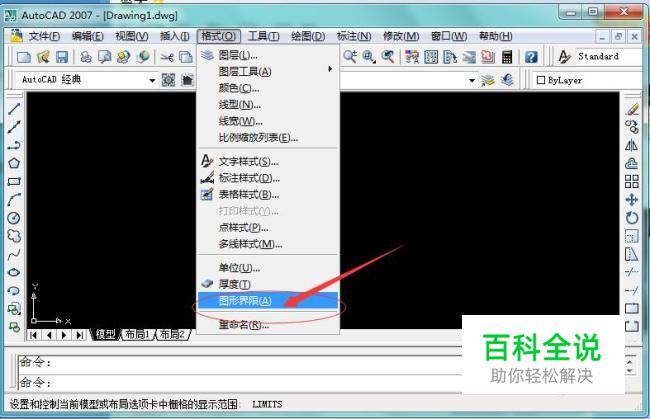
Task: Click the Publish icon in toolbar
Action: [x=124, y=57]
